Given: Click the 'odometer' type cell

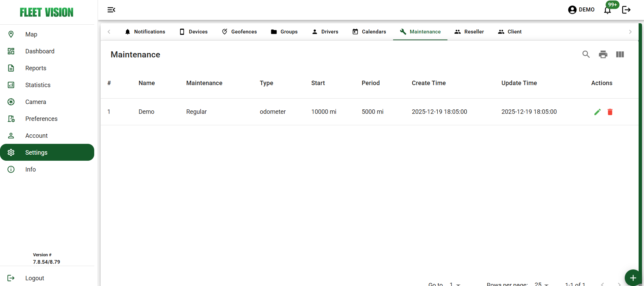Looking at the screenshot, I should (x=273, y=112).
